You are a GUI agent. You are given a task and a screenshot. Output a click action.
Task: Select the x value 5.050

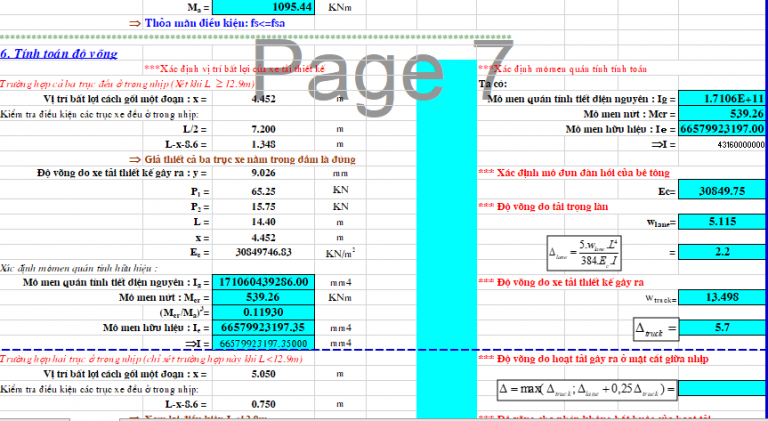click(264, 374)
